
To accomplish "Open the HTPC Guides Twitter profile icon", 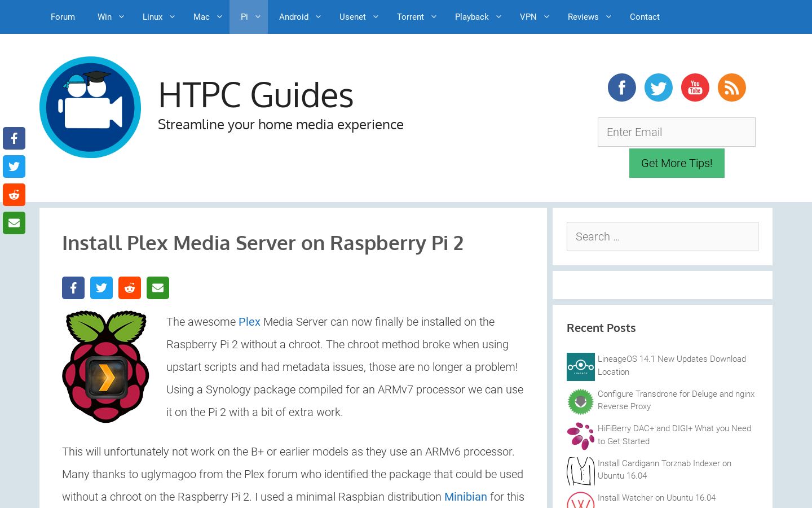I will point(659,87).
